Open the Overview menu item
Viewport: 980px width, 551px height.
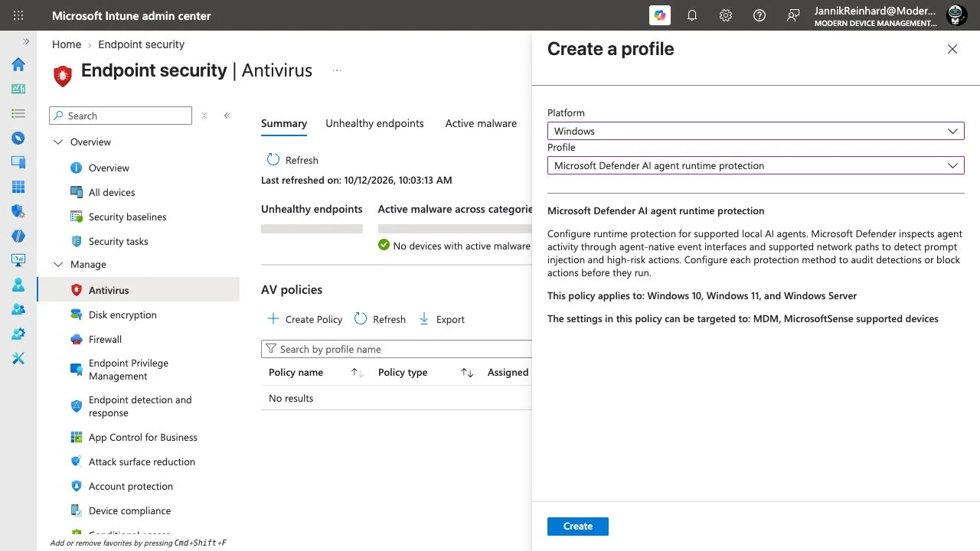[109, 168]
